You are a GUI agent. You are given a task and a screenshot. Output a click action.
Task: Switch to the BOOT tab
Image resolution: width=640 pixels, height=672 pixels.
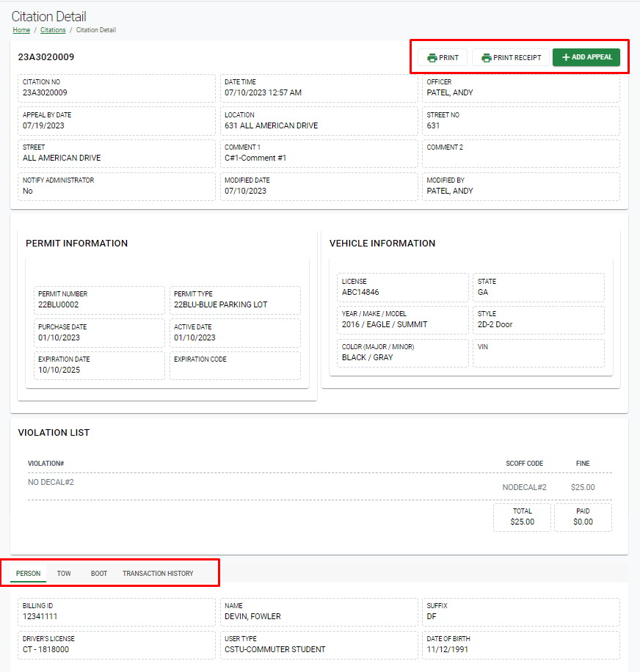tap(98, 573)
